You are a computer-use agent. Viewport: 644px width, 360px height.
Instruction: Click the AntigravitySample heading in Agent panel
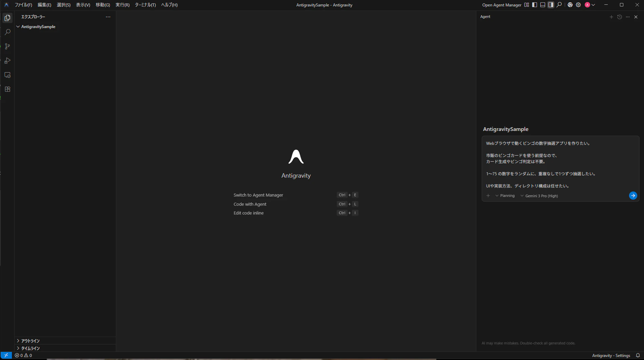tap(505, 129)
